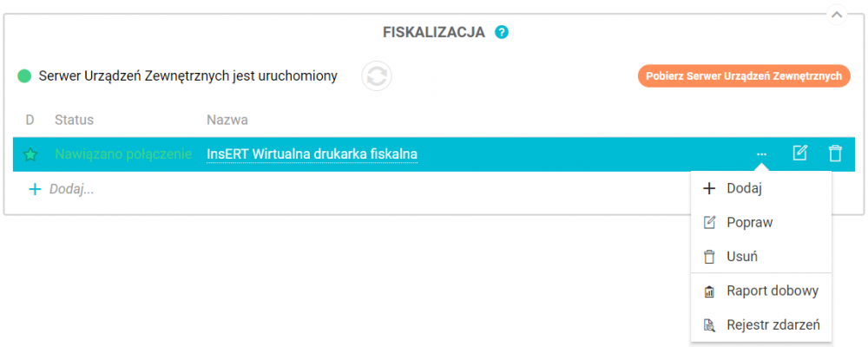
Task: Click the help question mark icon
Action: tap(502, 32)
